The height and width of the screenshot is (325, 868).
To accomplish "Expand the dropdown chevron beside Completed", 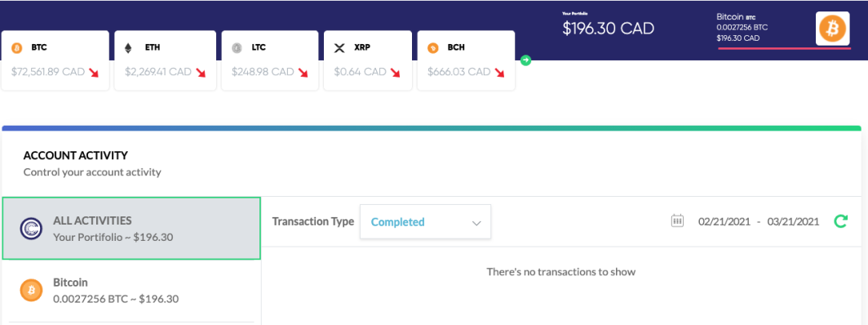I will (476, 223).
